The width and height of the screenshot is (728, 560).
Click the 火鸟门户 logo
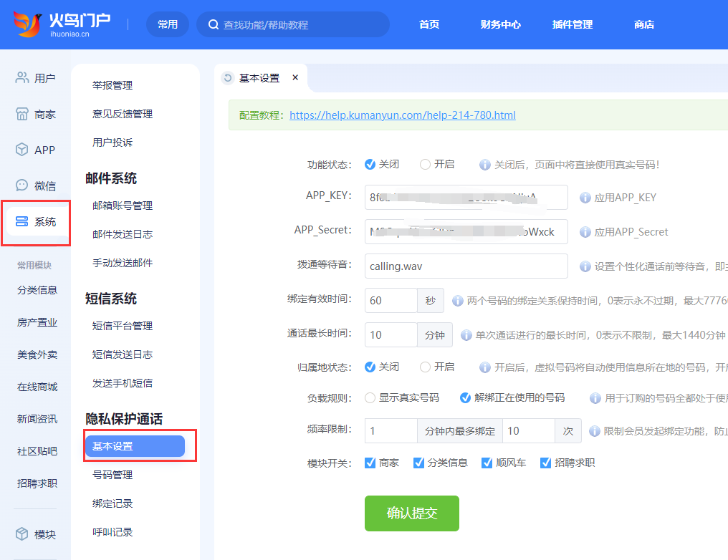click(x=62, y=24)
